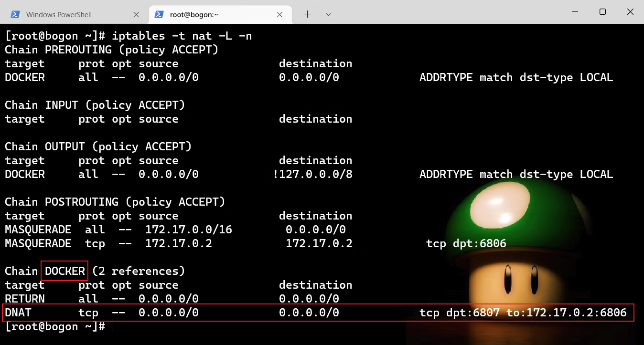This screenshot has width=644, height=345.
Task: Close the root@bogon:~ tab
Action: 280,14
